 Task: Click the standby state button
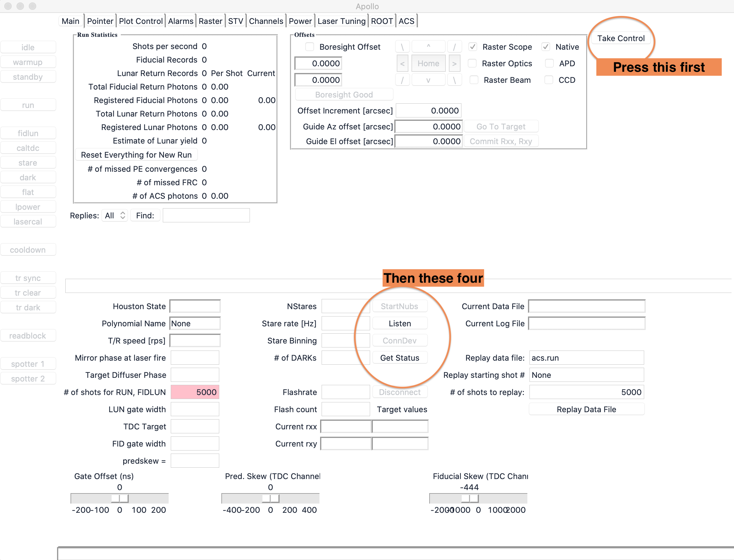coord(28,77)
